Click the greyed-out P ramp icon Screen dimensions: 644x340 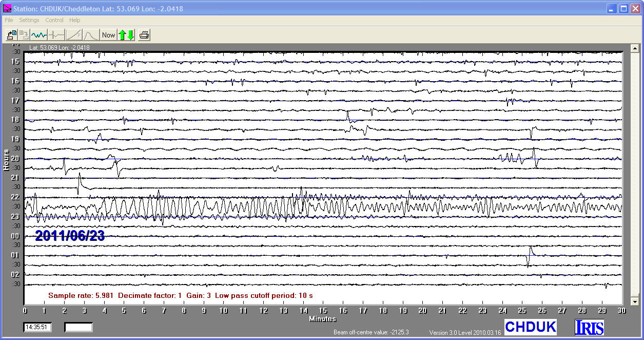point(74,35)
